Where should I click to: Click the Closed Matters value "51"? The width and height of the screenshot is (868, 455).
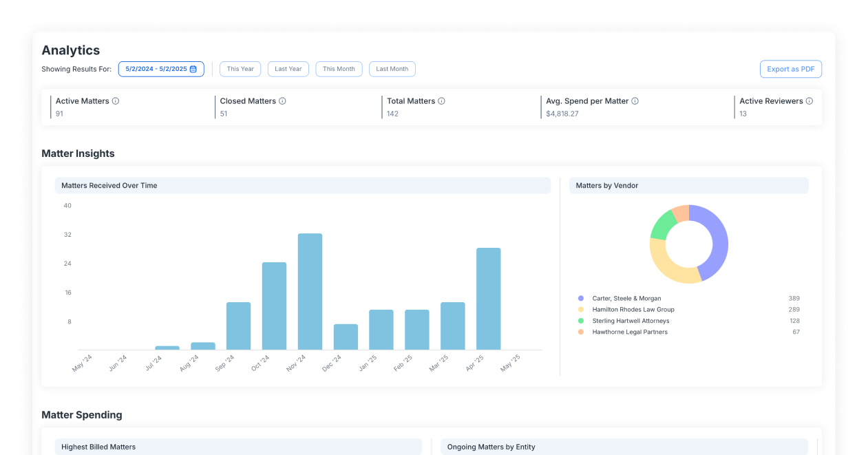click(x=224, y=114)
